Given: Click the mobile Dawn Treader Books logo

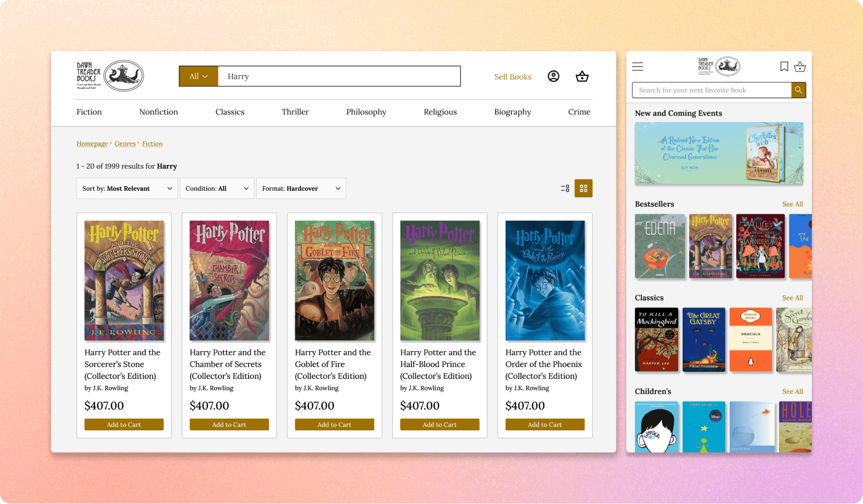Looking at the screenshot, I should tap(719, 66).
